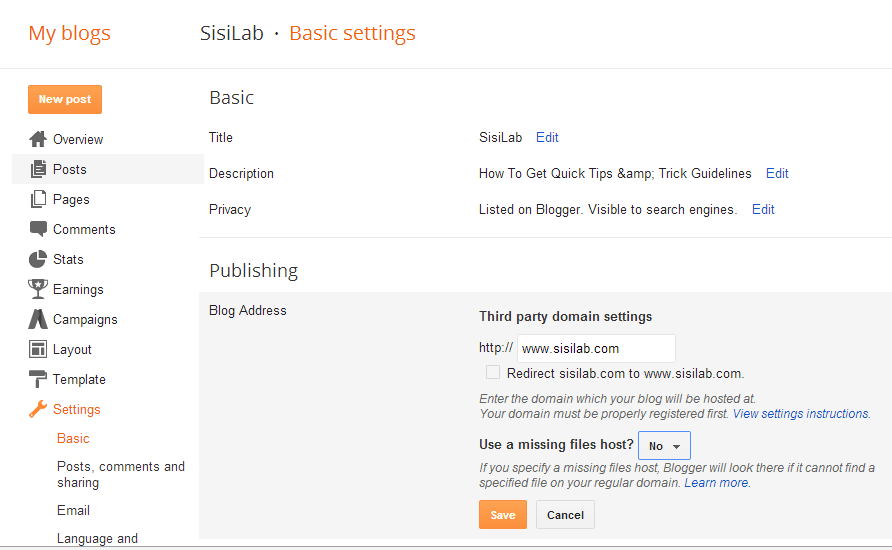Cancel the blog address changes

(565, 515)
